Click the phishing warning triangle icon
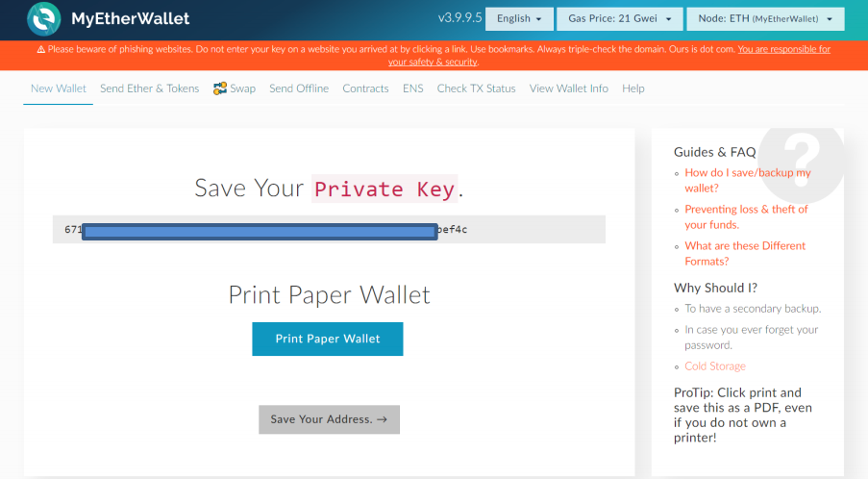This screenshot has height=479, width=868. coord(41,49)
